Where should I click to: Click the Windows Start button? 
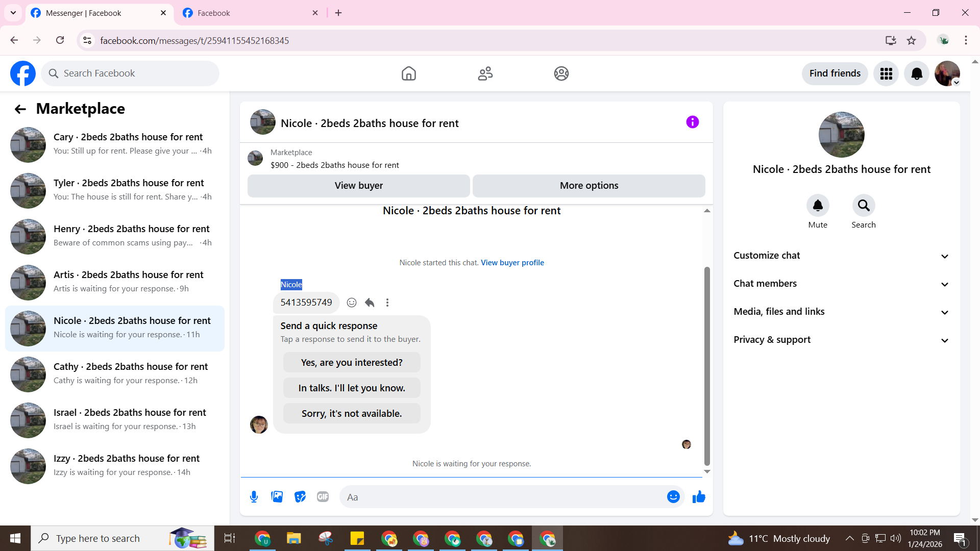15,538
